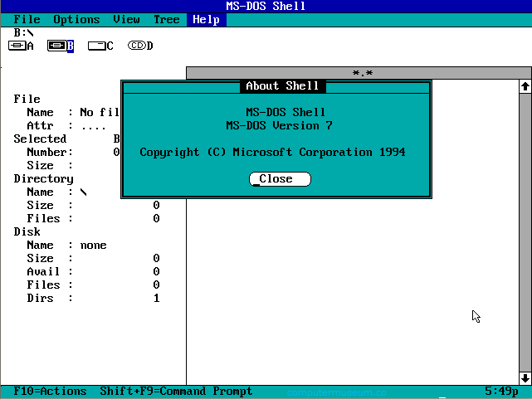Viewport: 532px width, 399px height.
Task: Open the Options menu
Action: pos(76,19)
